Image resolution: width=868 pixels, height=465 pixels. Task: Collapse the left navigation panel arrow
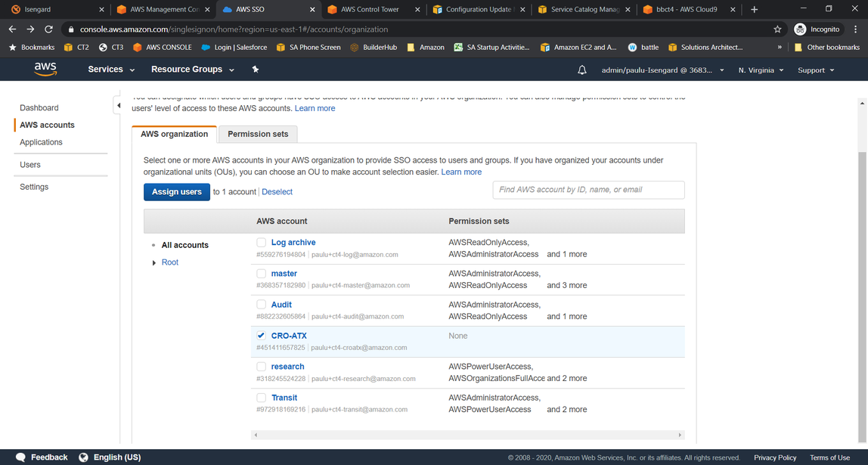click(x=118, y=106)
